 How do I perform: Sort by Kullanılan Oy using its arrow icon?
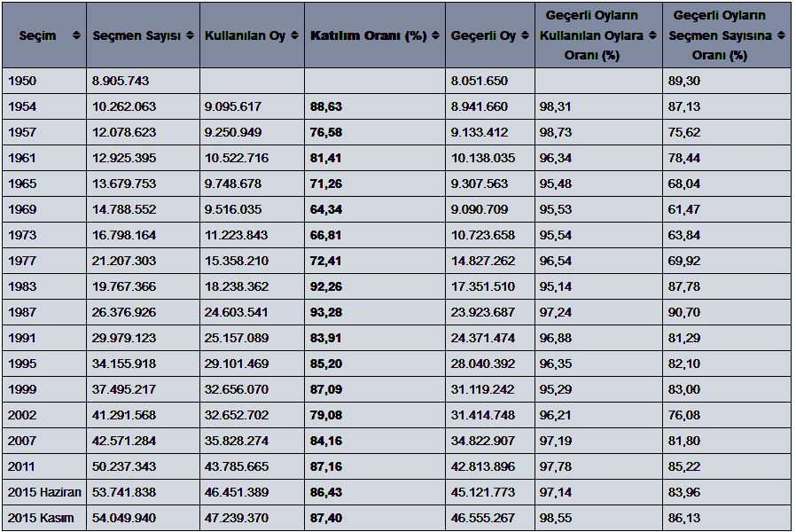(293, 36)
